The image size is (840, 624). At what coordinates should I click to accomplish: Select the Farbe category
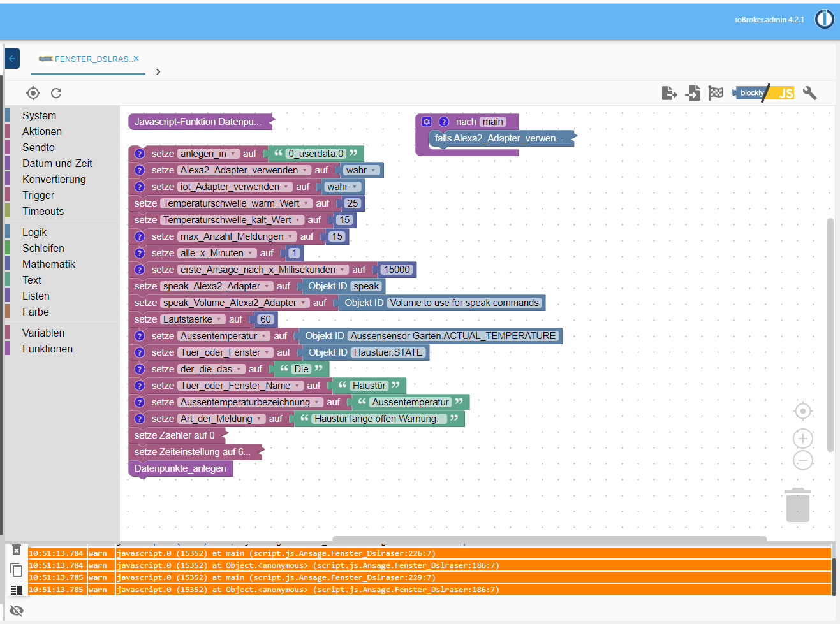click(36, 312)
